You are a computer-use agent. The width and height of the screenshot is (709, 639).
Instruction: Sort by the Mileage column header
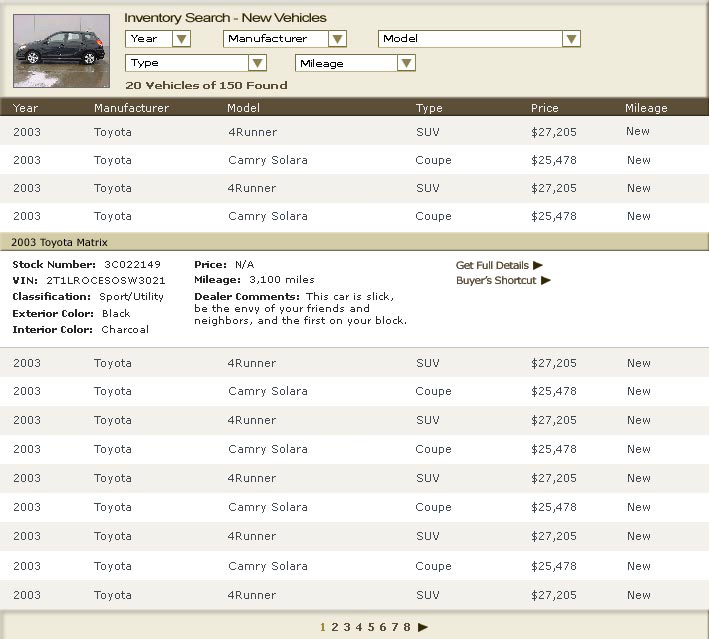(646, 108)
